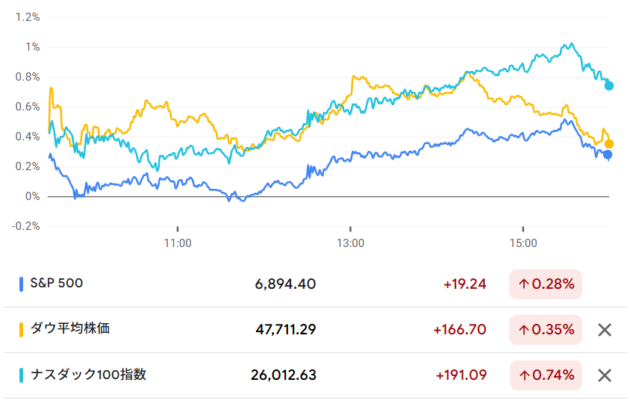Screen dimensions: 630x400
Task: Open the ナスダック100指数 index name
Action: point(91,375)
